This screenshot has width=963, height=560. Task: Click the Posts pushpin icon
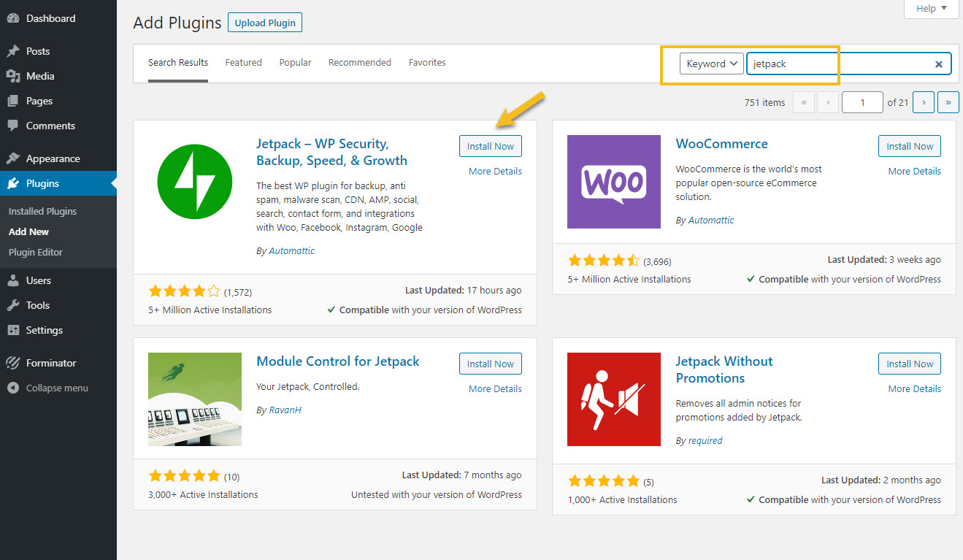click(12, 51)
